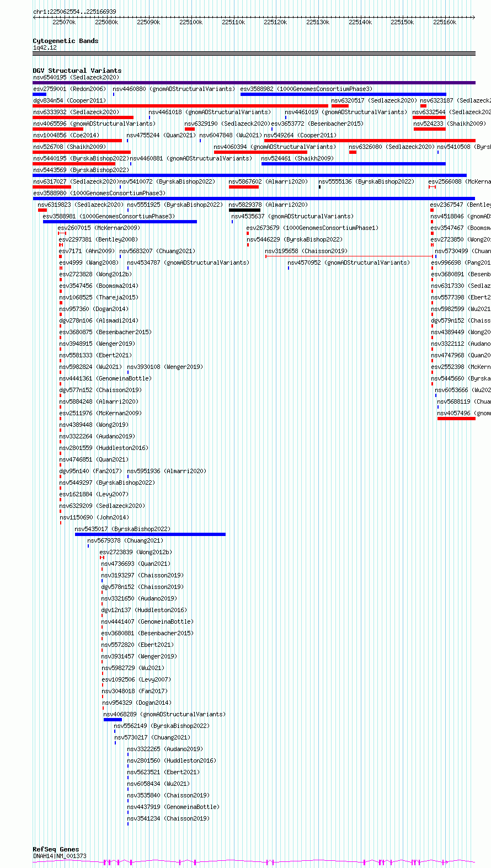Open esv2723839 (Wong2012b) label
This screenshot has height=868, width=491.
click(x=136, y=552)
